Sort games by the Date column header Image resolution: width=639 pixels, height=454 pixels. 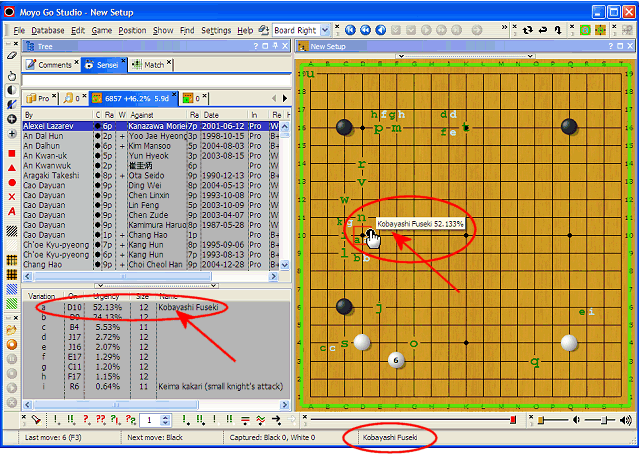(x=225, y=115)
